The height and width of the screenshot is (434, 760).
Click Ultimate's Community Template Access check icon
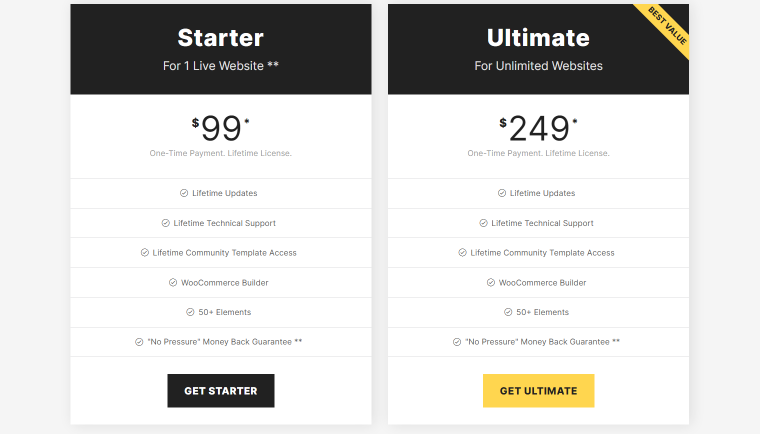[x=462, y=253]
